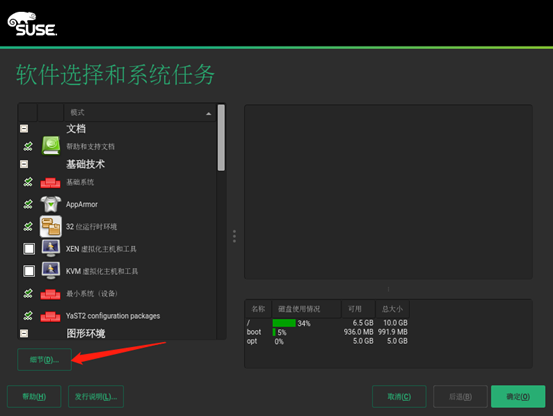The height and width of the screenshot is (416, 553).
Task: Select the KVM 虚拟化主机和工具 row
Action: [117, 271]
